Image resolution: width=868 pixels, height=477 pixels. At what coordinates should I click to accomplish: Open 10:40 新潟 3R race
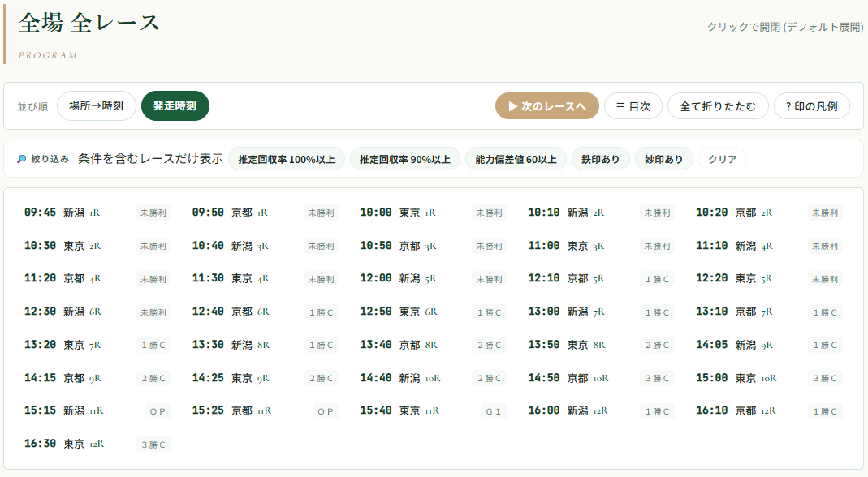point(266,246)
